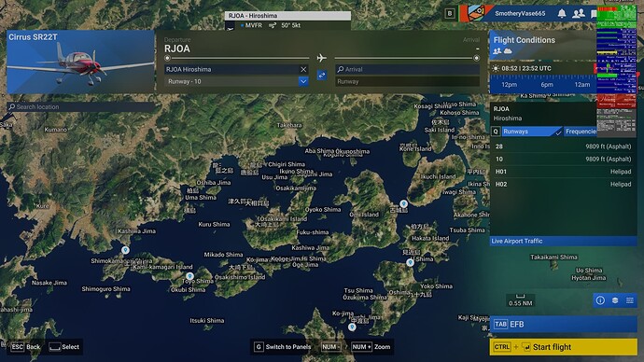Open the map info icon
The width and height of the screenshot is (644, 362).
(600, 300)
